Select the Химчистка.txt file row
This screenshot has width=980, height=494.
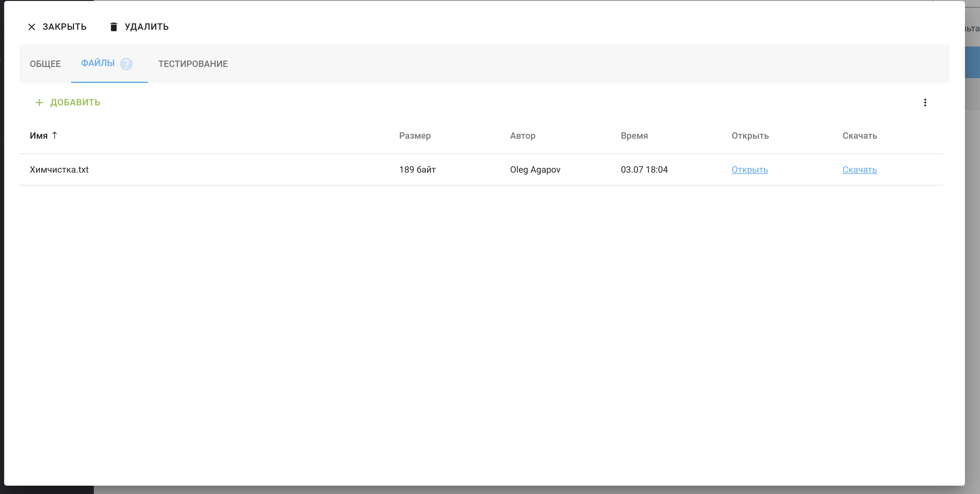59,170
